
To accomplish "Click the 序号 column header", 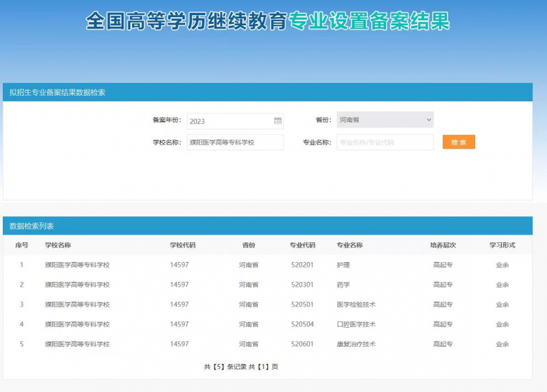I will pos(21,245).
